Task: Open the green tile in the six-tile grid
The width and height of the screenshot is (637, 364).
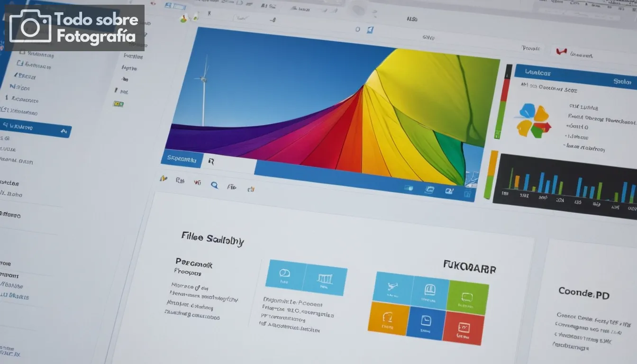Action: click(x=467, y=298)
